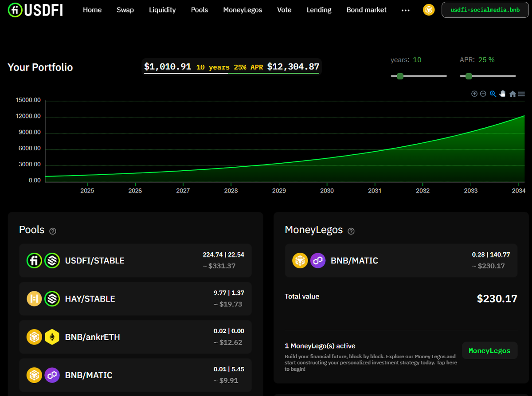The image size is (532, 396).
Task: Adjust the APR slider handle
Action: click(x=469, y=76)
